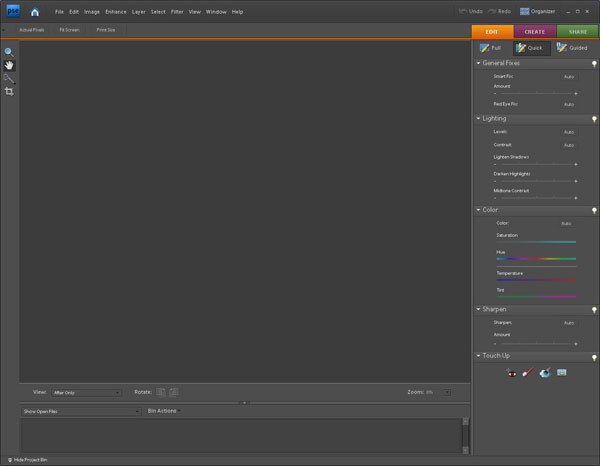600x466 pixels.
Task: Click Auto for Smart Fix
Action: point(569,77)
